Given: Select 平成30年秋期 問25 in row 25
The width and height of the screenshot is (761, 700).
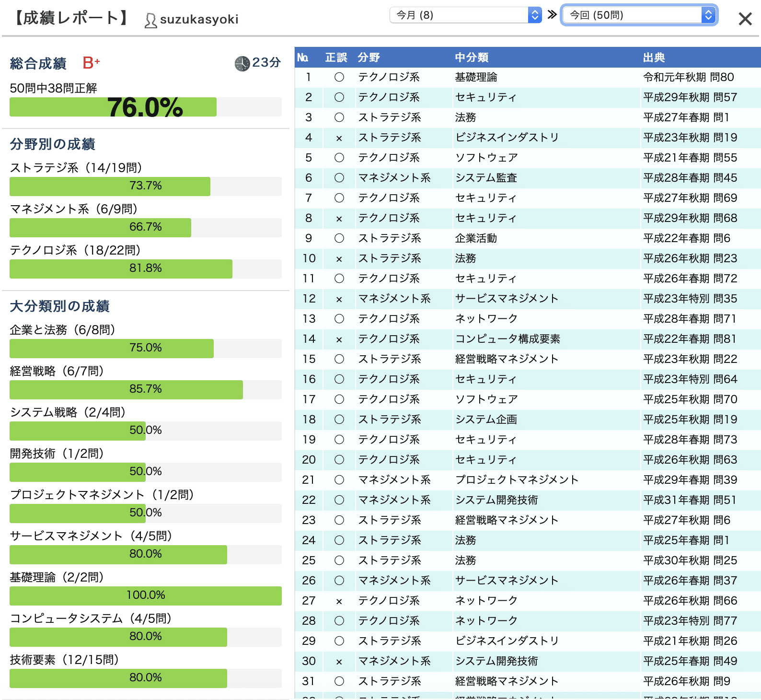Looking at the screenshot, I should coord(690,560).
